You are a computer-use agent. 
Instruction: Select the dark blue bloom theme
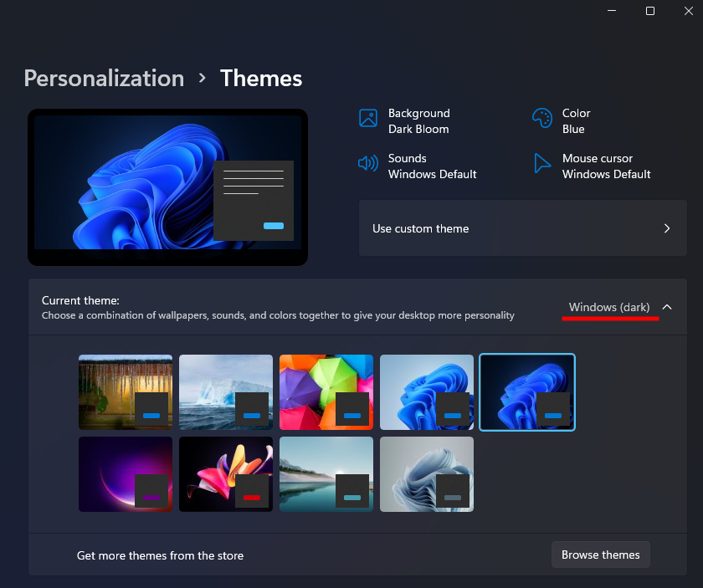(x=527, y=392)
